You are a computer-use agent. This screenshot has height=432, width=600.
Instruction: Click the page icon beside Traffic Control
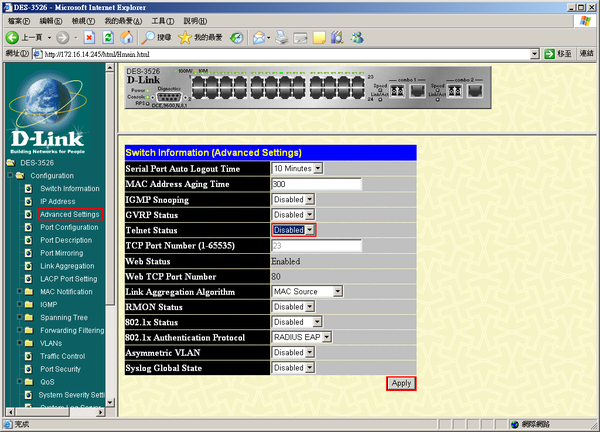[x=28, y=356]
